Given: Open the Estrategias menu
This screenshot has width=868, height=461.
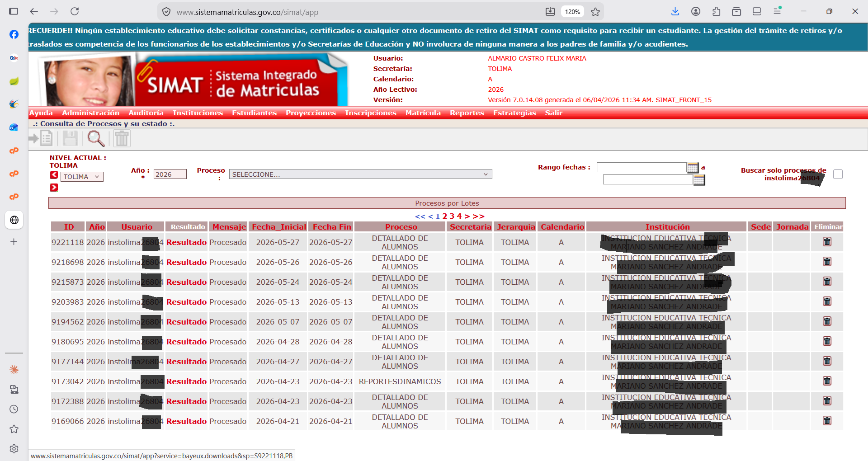Looking at the screenshot, I should click(x=514, y=113).
